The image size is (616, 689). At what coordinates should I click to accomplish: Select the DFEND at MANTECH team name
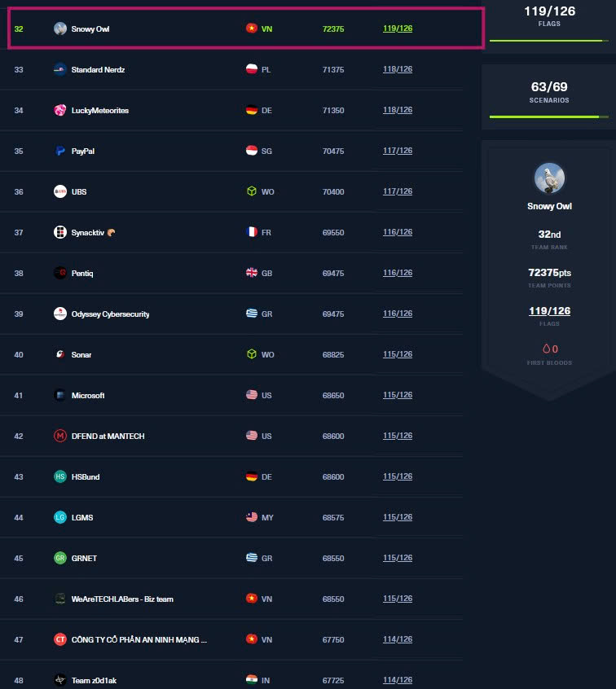108,437
